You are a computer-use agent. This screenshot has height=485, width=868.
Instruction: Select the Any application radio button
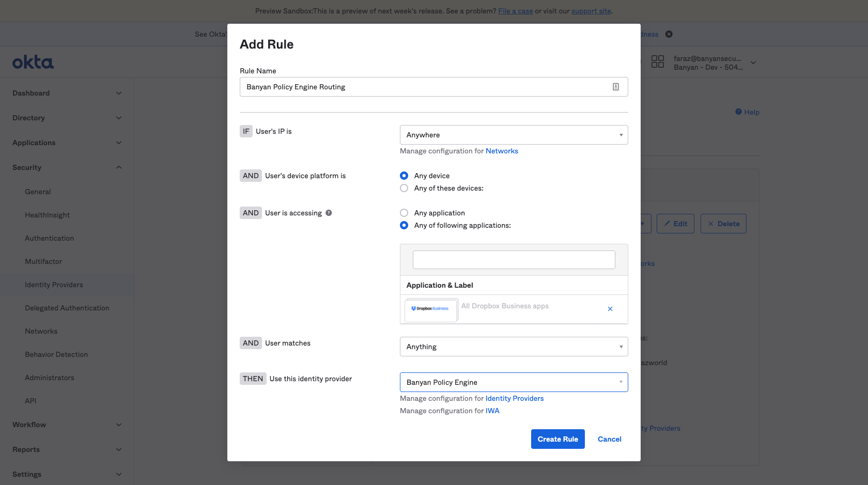pyautogui.click(x=404, y=213)
